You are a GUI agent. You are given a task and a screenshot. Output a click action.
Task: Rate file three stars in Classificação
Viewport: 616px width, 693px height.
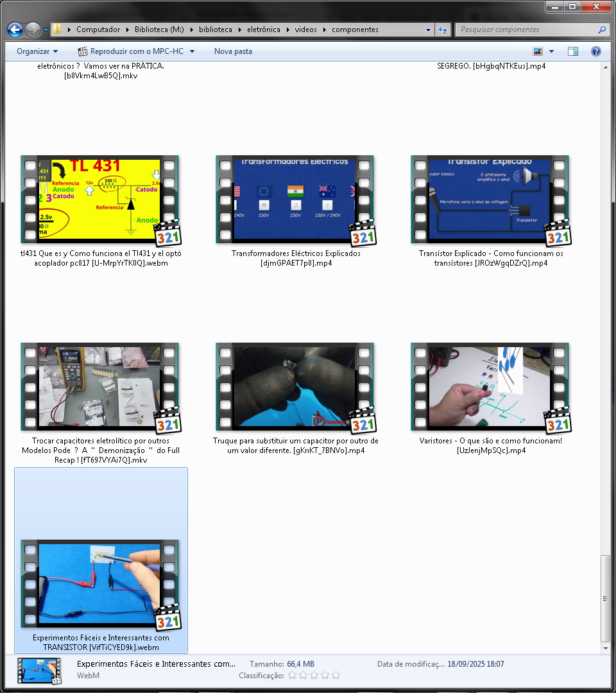pyautogui.click(x=314, y=675)
